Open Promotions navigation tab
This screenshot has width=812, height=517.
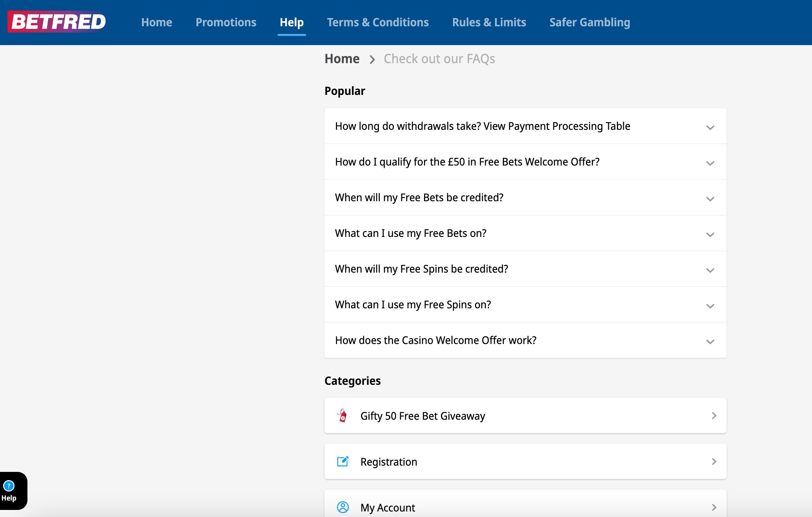(226, 22)
